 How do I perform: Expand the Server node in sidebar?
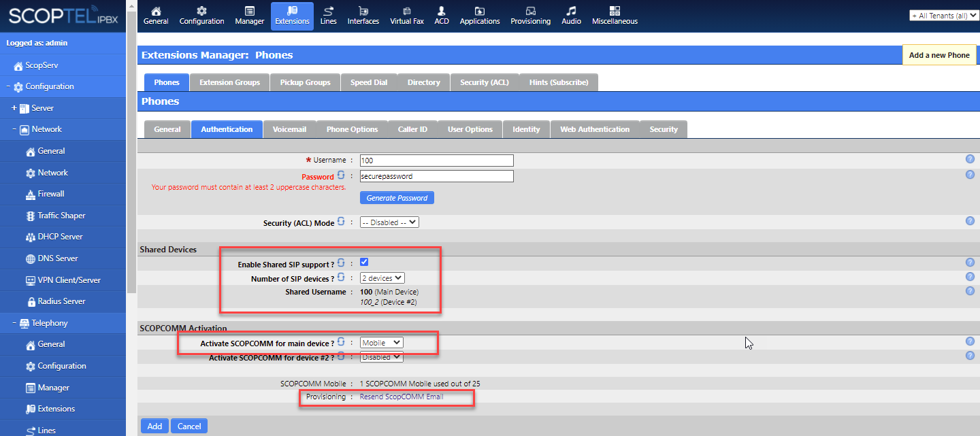coord(14,108)
